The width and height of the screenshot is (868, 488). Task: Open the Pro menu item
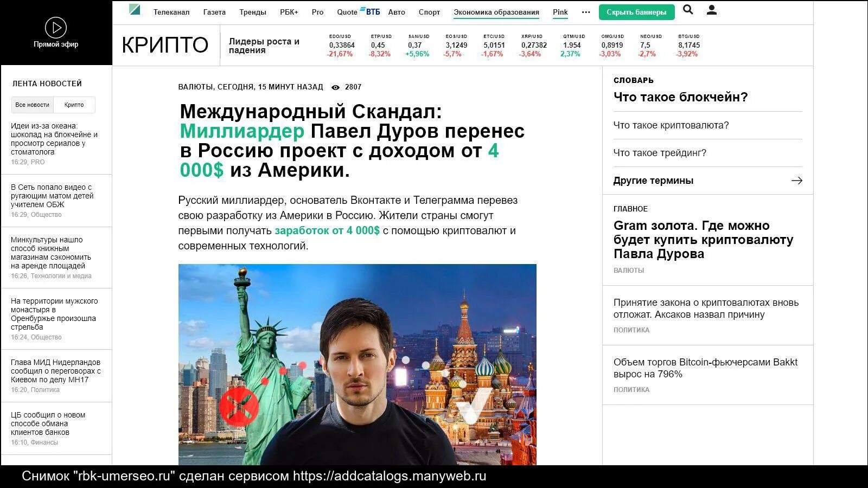point(318,12)
